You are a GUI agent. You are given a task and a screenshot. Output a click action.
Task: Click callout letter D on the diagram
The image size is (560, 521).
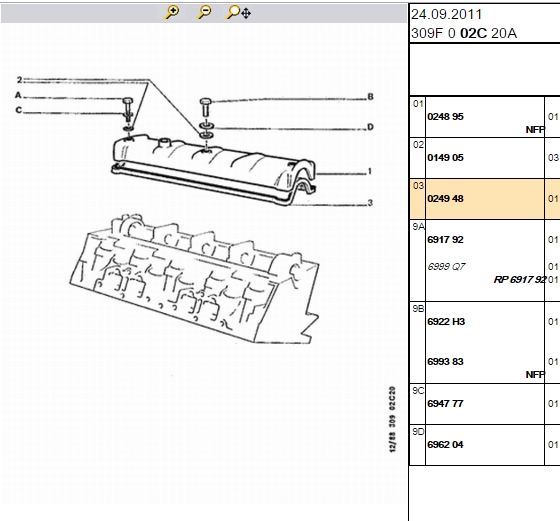[x=370, y=127]
